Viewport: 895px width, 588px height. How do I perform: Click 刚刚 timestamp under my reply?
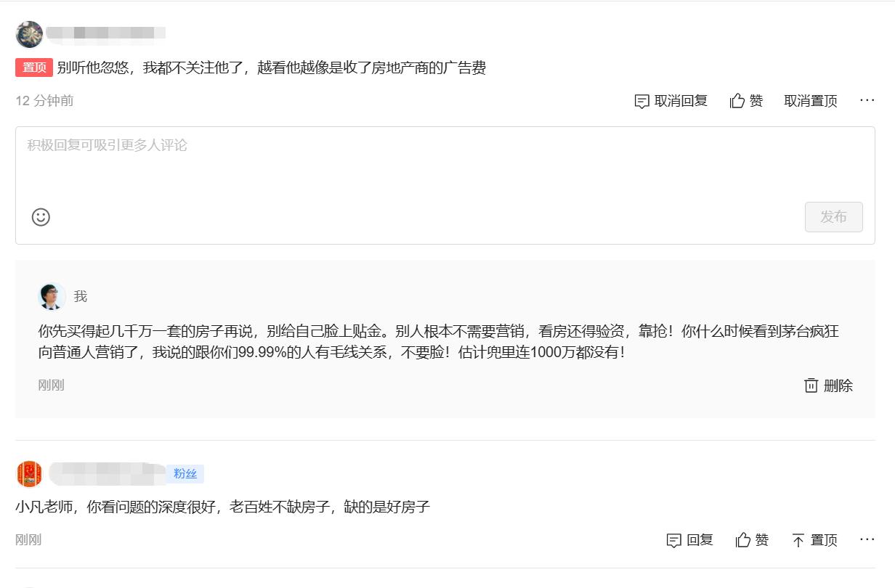51,385
